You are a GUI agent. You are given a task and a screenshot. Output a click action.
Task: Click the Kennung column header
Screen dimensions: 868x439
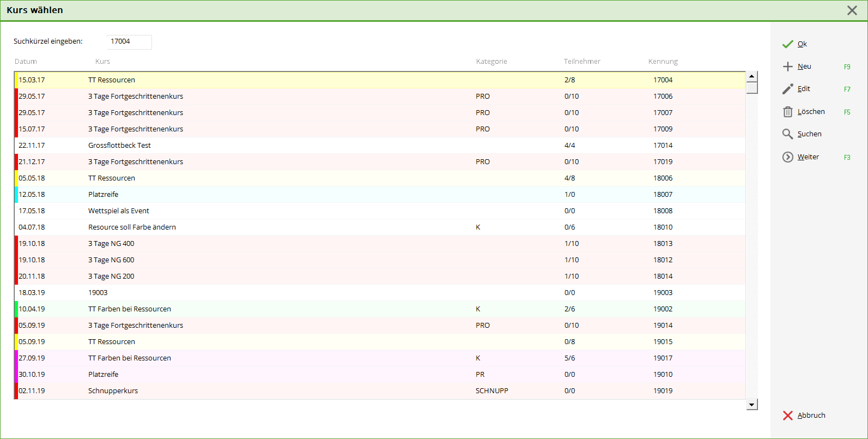pyautogui.click(x=663, y=62)
